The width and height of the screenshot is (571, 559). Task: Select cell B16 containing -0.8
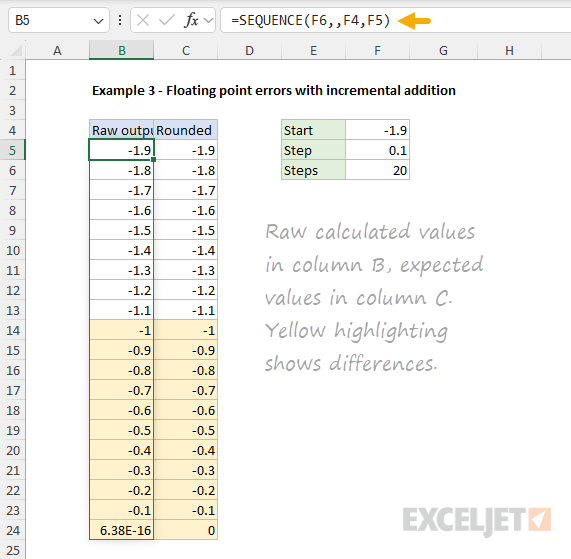[122, 370]
